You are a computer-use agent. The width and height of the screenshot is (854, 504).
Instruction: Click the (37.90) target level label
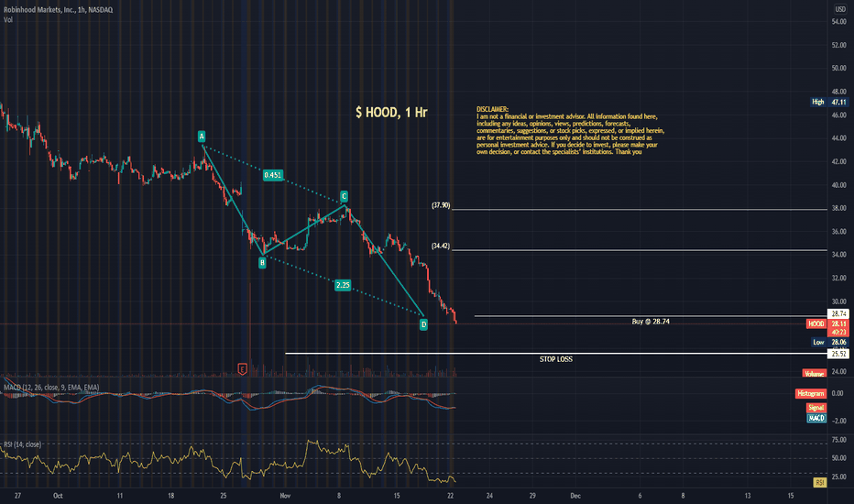[x=441, y=205]
